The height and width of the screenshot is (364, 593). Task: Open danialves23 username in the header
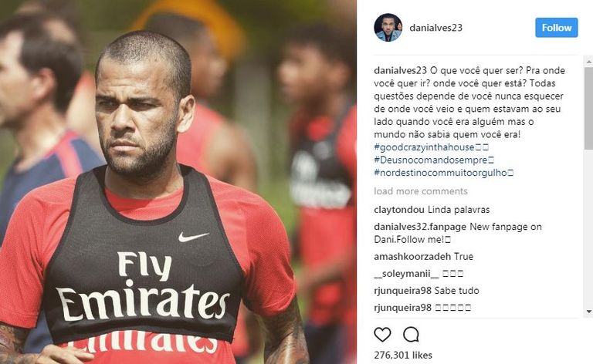pyautogui.click(x=435, y=28)
